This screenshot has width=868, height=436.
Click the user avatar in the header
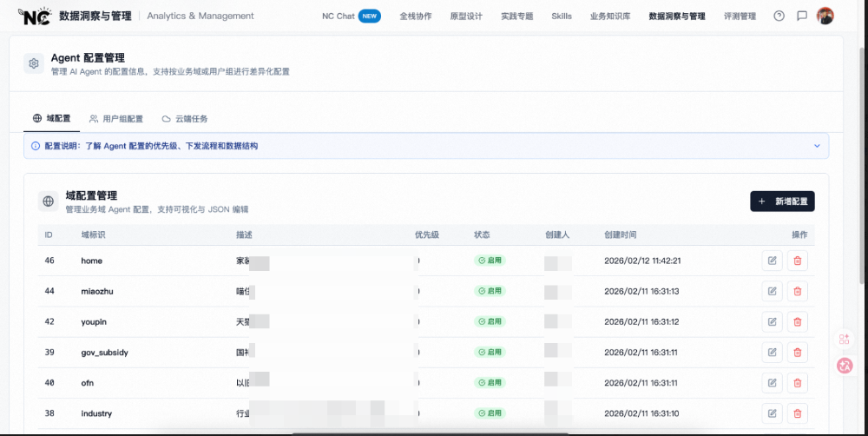(825, 16)
